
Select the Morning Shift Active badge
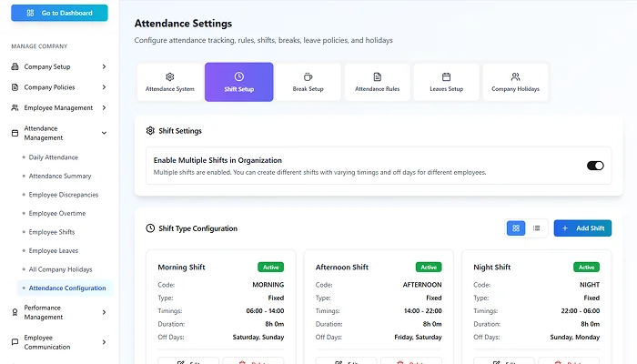point(270,268)
